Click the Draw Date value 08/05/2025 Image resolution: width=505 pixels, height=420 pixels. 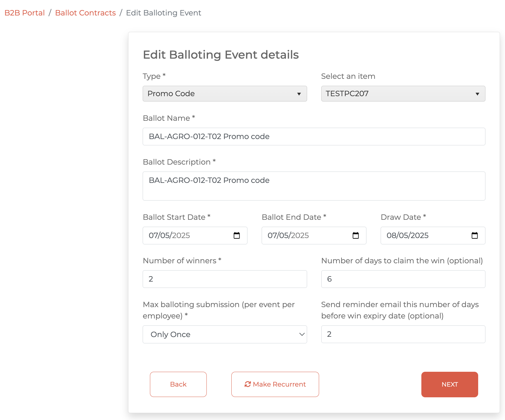point(407,236)
